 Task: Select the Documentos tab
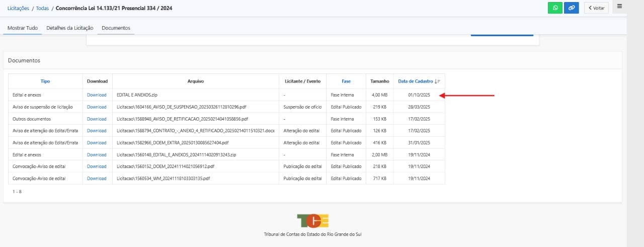116,28
